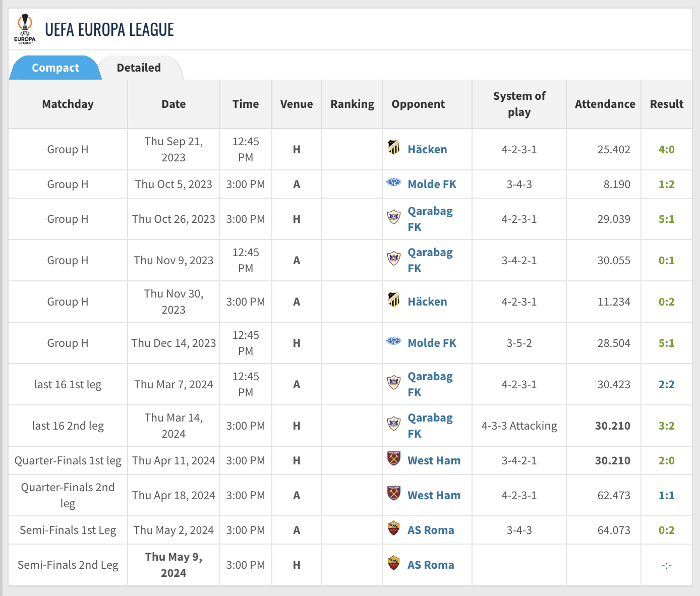Select the Compact tab
Screen dimensions: 700x596
(x=55, y=68)
